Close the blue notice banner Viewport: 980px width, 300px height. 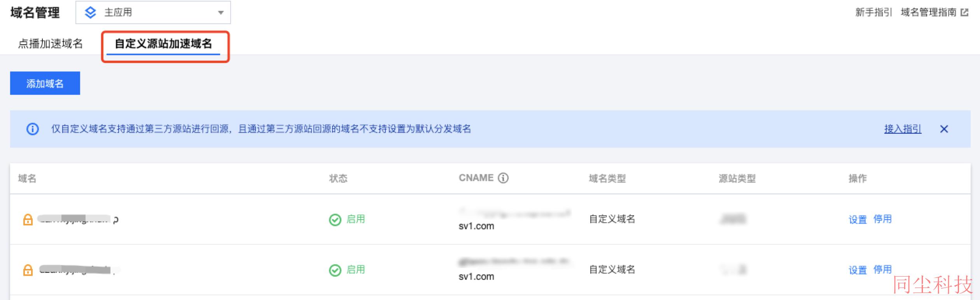[944, 129]
